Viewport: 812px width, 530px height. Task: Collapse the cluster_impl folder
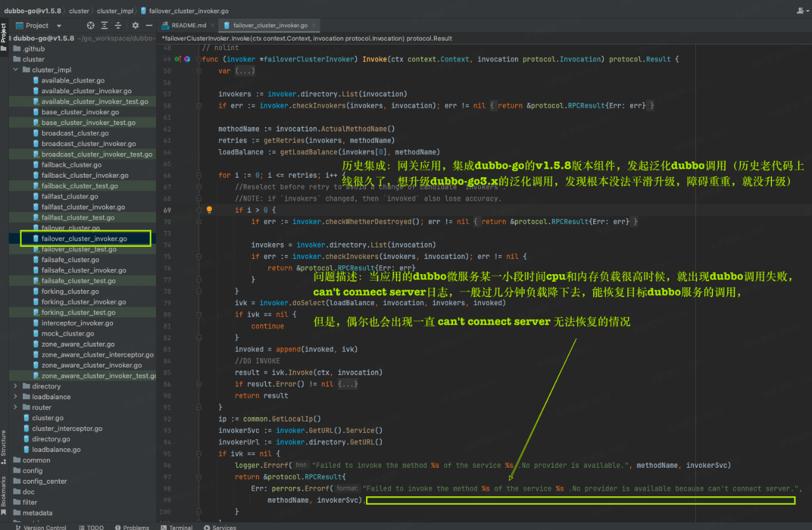[x=15, y=70]
